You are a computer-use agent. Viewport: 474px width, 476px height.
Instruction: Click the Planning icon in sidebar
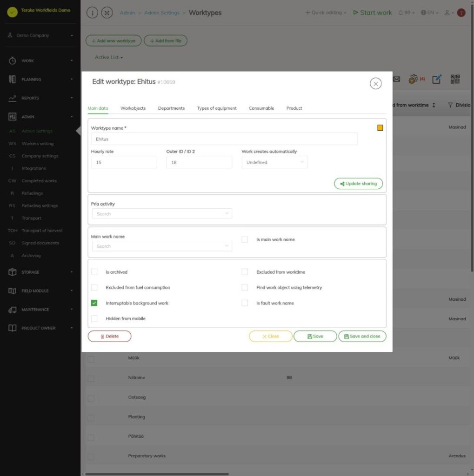coord(12,79)
